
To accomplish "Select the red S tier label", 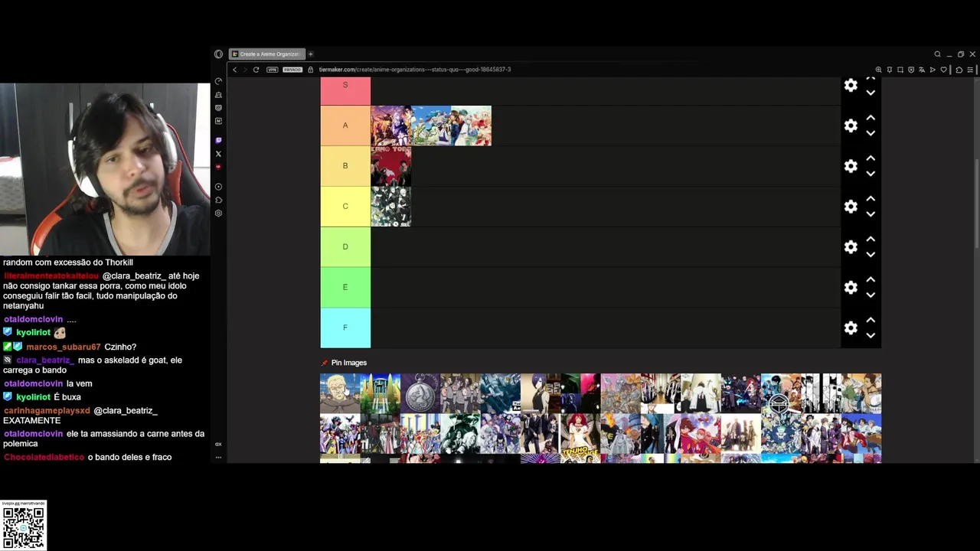I will (345, 90).
